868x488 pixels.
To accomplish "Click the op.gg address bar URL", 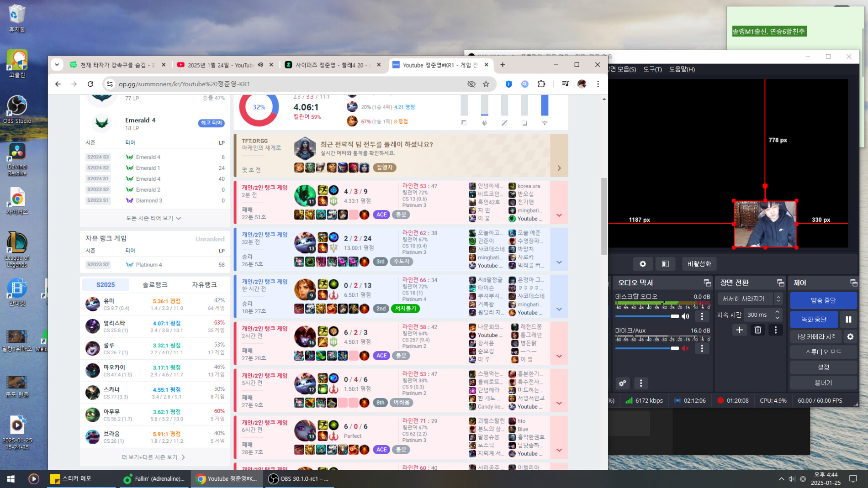I will [x=274, y=84].
